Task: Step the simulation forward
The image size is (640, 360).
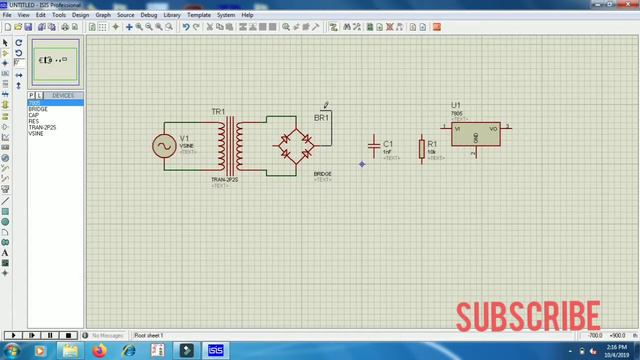Action: (31, 335)
